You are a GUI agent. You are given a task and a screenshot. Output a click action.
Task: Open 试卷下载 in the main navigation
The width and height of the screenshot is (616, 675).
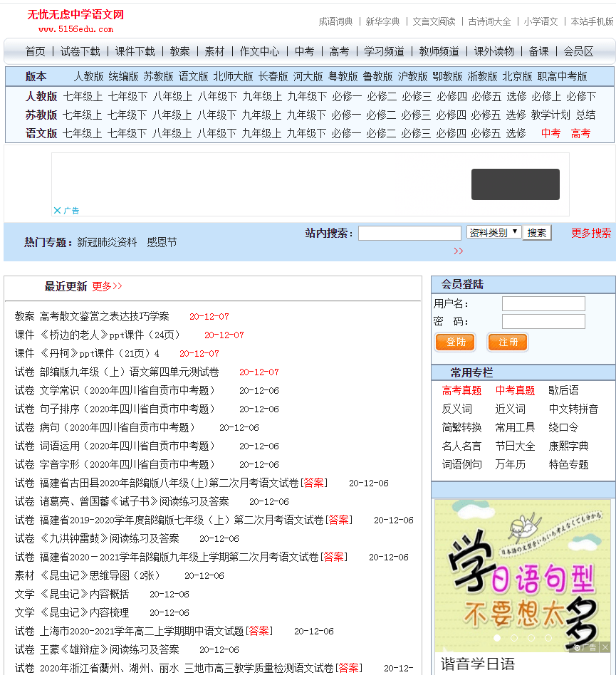(80, 51)
